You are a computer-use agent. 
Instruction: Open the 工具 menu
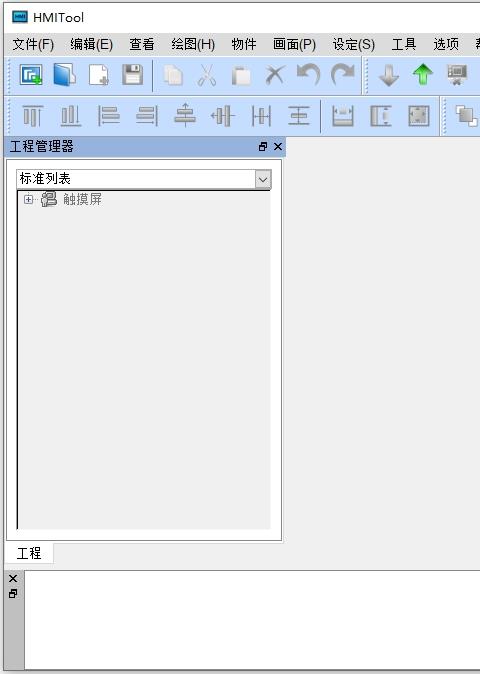click(x=404, y=44)
